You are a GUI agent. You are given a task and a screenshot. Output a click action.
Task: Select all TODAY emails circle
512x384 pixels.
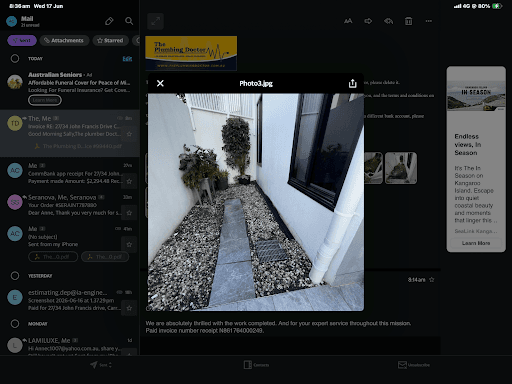coord(15,59)
